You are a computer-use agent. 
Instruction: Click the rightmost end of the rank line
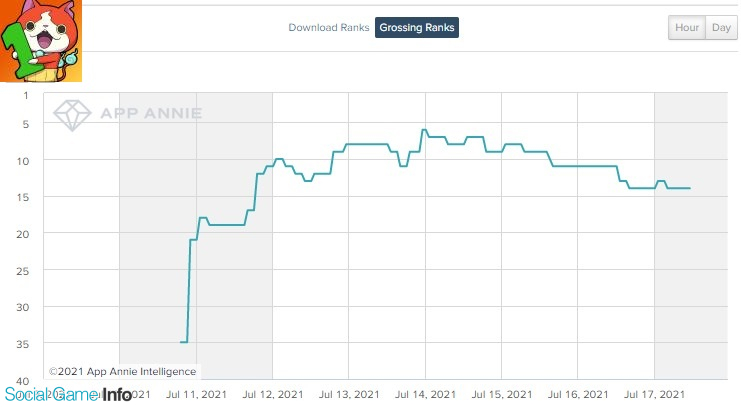point(690,188)
